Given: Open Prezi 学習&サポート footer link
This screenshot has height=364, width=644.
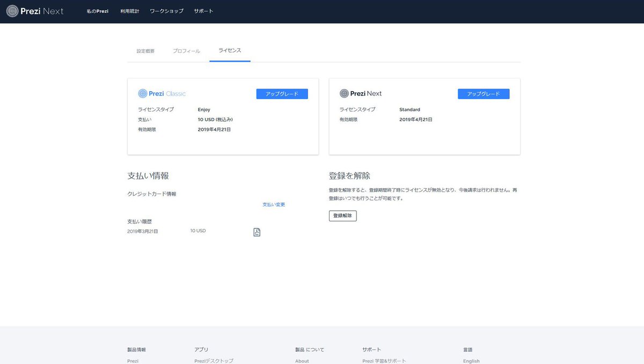Looking at the screenshot, I should tap(384, 361).
